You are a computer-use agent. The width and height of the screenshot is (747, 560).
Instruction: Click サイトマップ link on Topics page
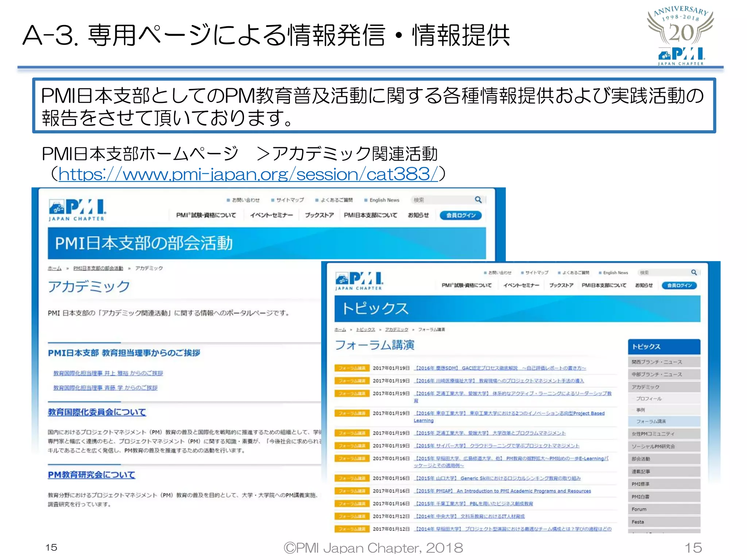(537, 272)
